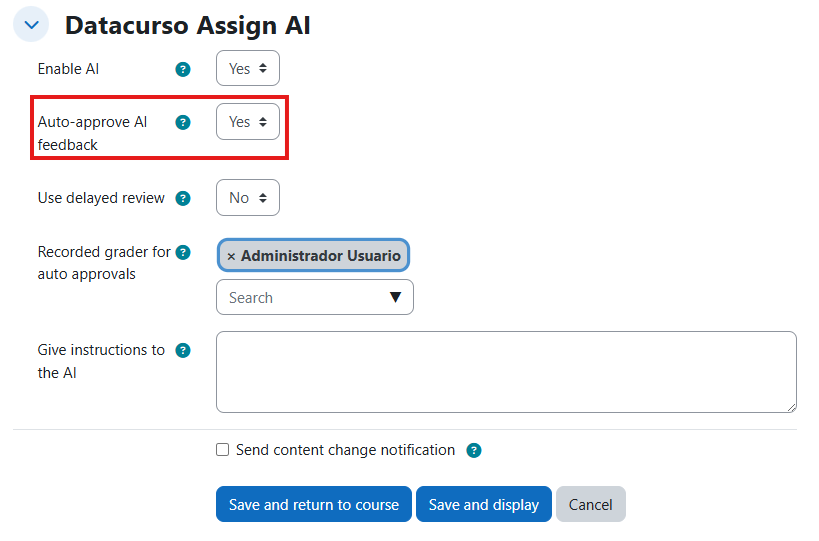
Task: Click help icon for Auto-approve AI feedback
Action: 183,122
